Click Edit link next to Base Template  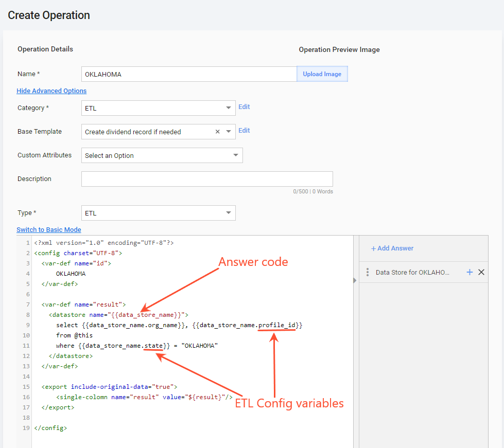coord(244,130)
